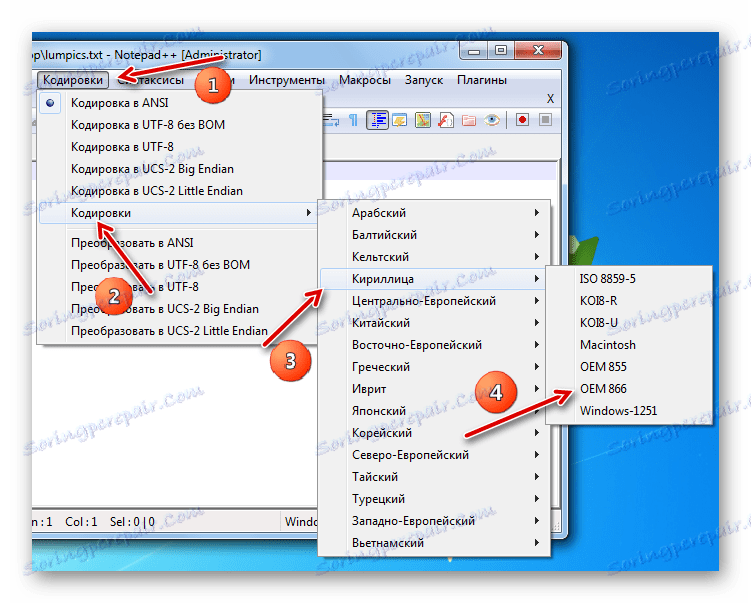
Task: Toggle the indent guide toolbar icon
Action: tap(378, 120)
